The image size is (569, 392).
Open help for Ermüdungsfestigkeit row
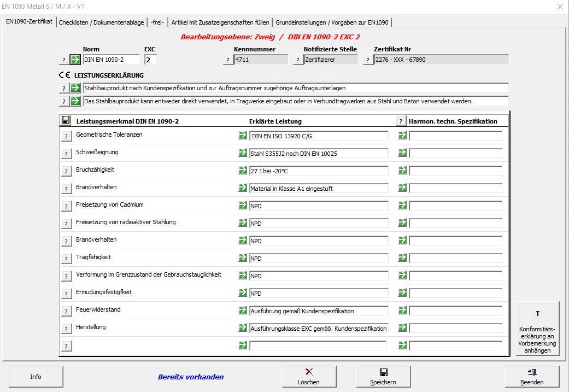[x=66, y=294]
